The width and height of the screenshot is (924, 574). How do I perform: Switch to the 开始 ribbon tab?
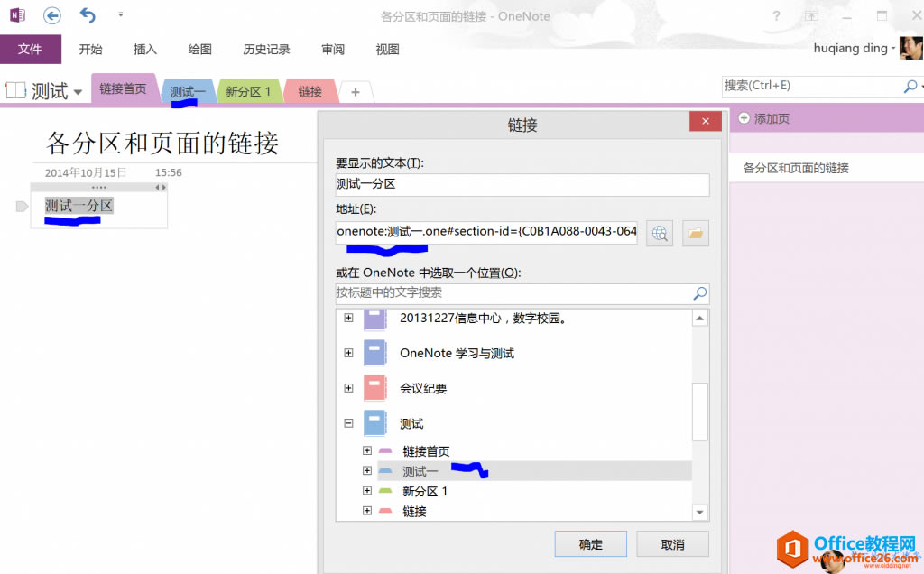(x=91, y=50)
